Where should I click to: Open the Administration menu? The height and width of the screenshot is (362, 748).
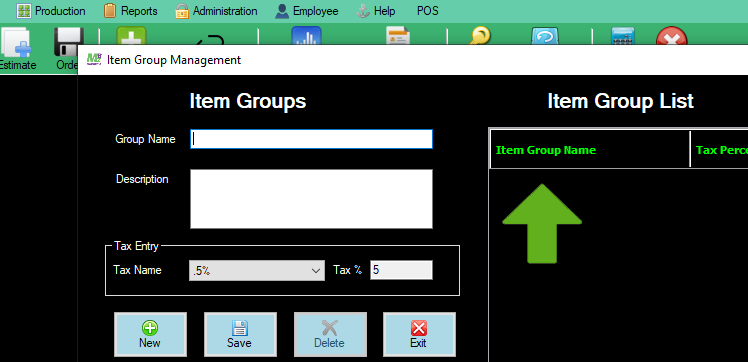(x=217, y=11)
